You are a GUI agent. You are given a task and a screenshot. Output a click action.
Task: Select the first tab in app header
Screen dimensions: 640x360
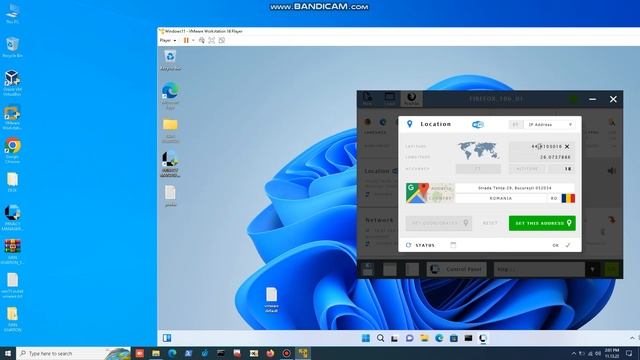pyautogui.click(x=367, y=99)
